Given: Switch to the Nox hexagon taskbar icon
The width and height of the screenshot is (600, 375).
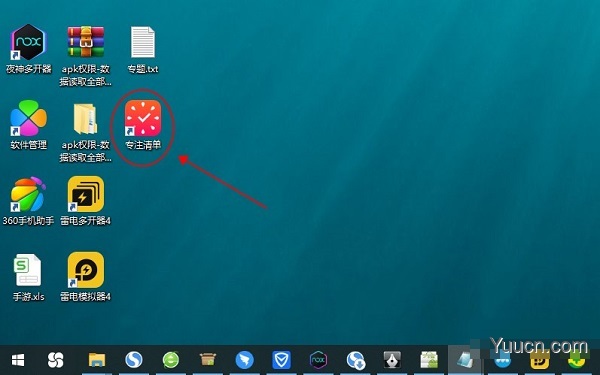Looking at the screenshot, I should tap(318, 360).
